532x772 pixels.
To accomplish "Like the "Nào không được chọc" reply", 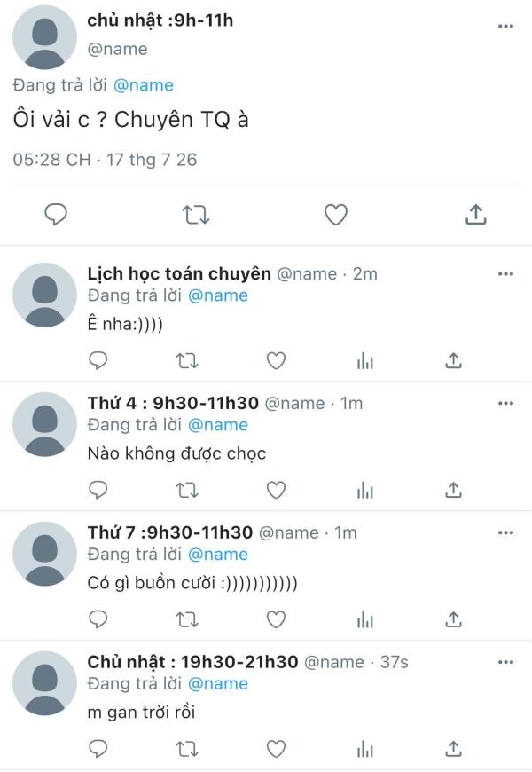I will [276, 491].
